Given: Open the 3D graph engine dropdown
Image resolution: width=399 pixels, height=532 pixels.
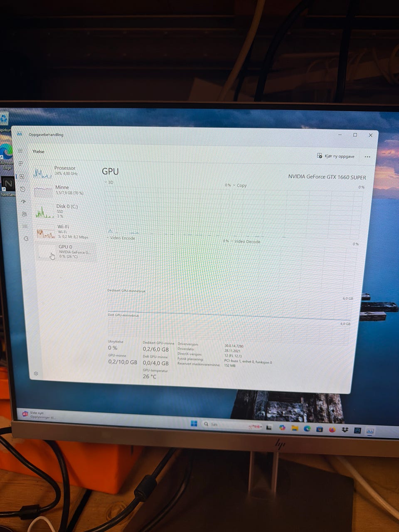Looking at the screenshot, I should point(108,182).
